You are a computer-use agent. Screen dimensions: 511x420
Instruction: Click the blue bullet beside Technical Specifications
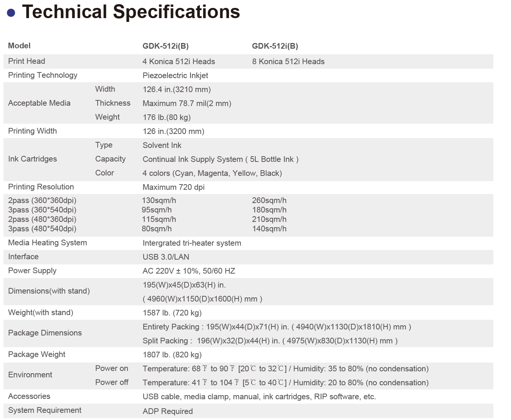click(11, 13)
